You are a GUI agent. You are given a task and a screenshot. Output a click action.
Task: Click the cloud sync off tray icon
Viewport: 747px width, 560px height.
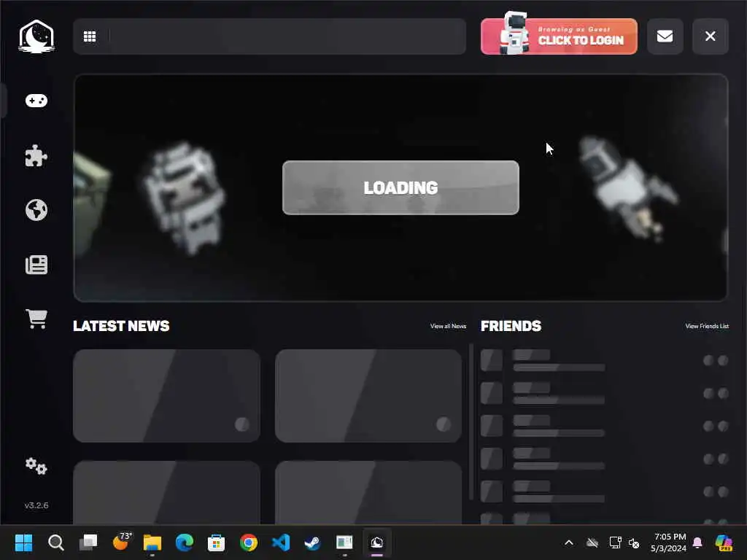tap(592, 542)
